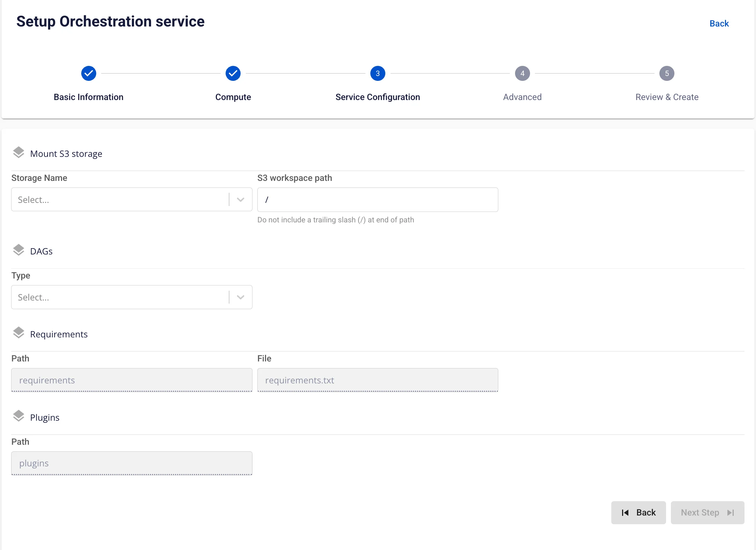Click the Back link at top right
The height and width of the screenshot is (550, 756).
[x=719, y=23]
